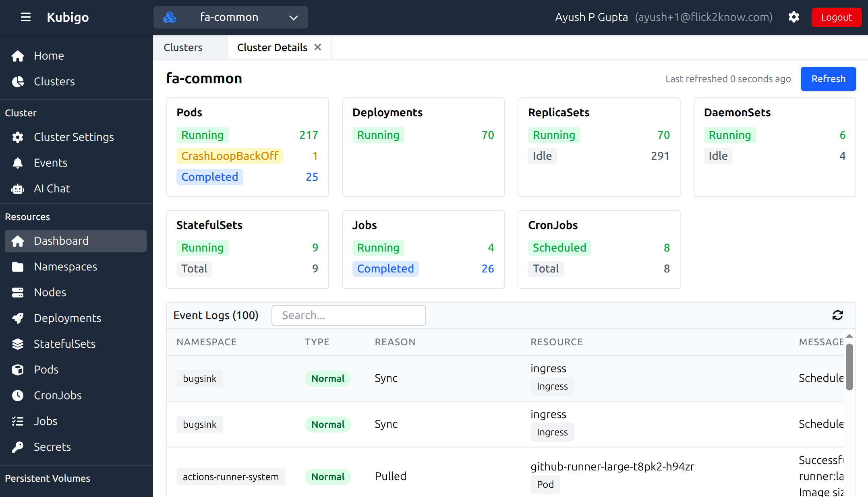Click the Jobs checklist icon
Viewport: 868px width, 497px height.
18,421
